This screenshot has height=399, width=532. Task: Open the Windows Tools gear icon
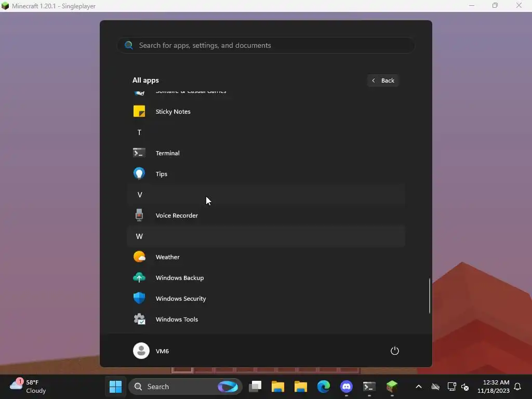tap(139, 320)
